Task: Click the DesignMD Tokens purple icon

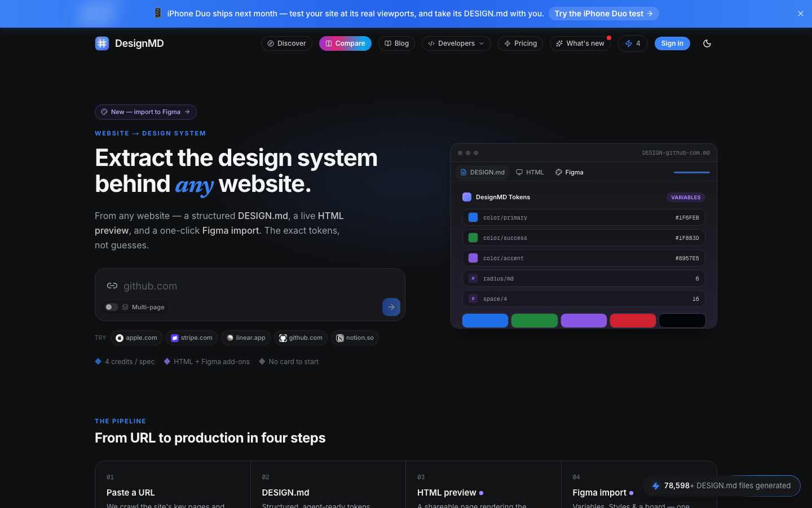Action: pos(467,197)
